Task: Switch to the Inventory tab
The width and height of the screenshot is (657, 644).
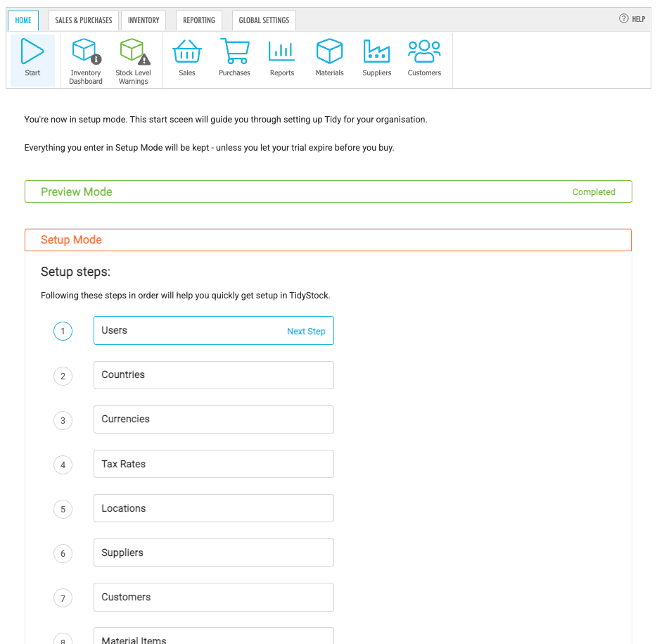Action: point(143,20)
